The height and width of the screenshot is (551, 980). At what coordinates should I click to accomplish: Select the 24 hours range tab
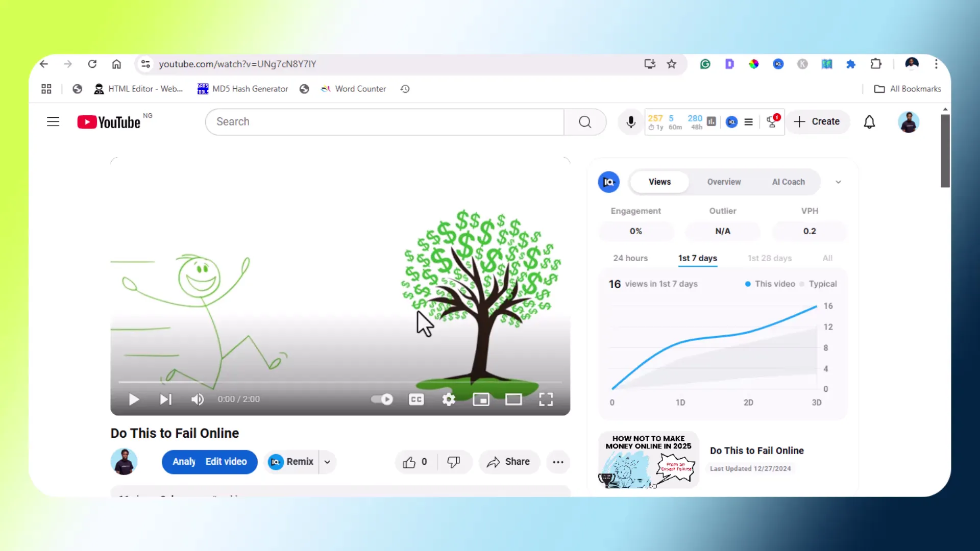tap(630, 259)
